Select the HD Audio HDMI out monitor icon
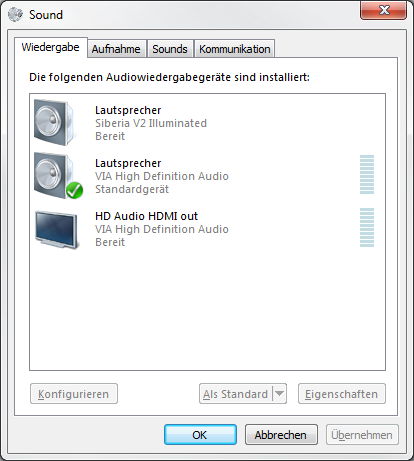The width and height of the screenshot is (414, 461). pos(57,230)
